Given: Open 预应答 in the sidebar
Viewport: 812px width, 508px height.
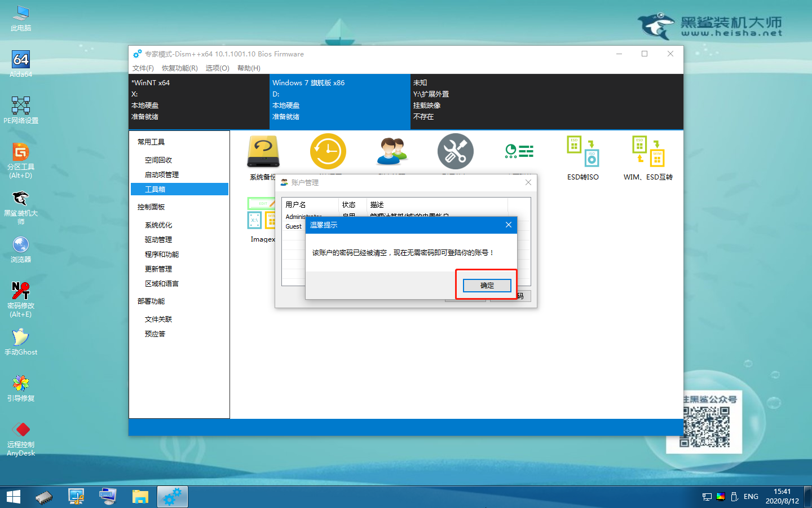Looking at the screenshot, I should pyautogui.click(x=155, y=334).
